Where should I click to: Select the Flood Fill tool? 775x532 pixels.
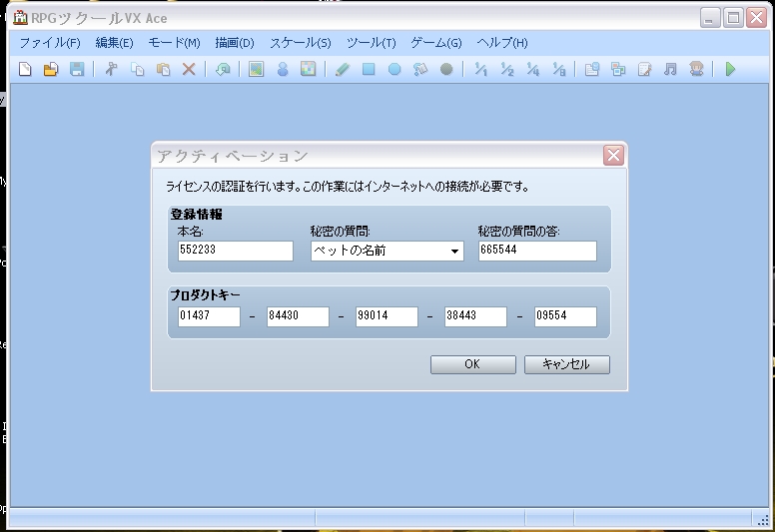[420, 69]
